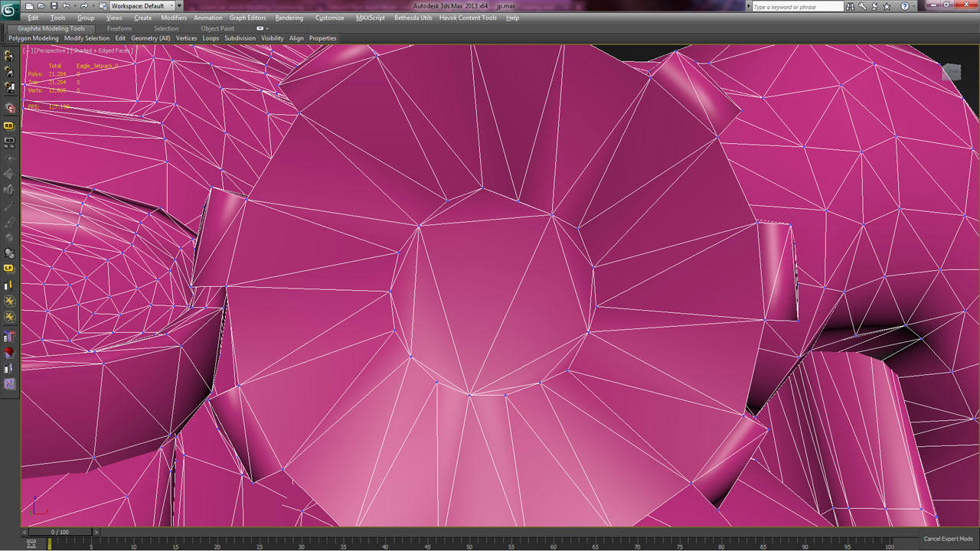Open the Modifiers menu
Image resolution: width=980 pixels, height=551 pixels.
(174, 18)
